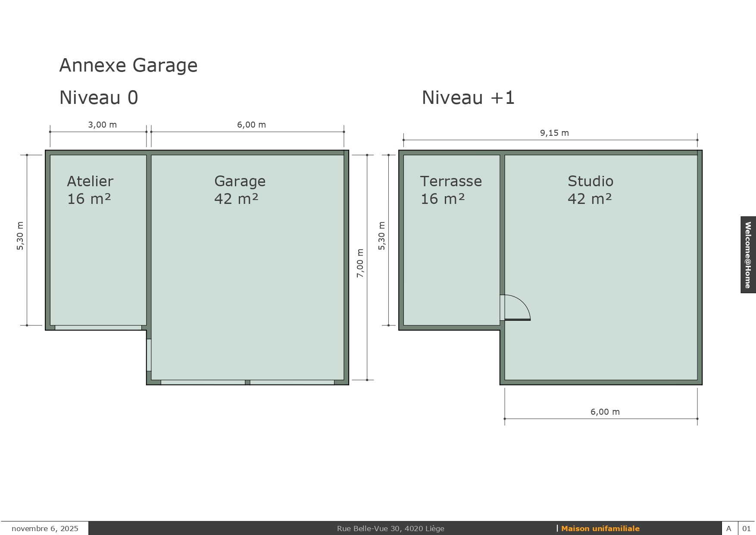The width and height of the screenshot is (756, 535).
Task: Click the Rue Belle-Vue address in footer
Action: pos(390,529)
